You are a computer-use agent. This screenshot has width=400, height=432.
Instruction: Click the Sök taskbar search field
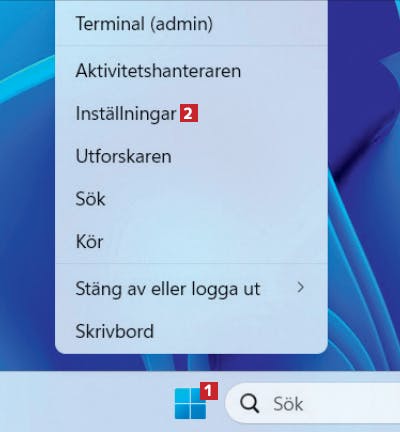313,404
